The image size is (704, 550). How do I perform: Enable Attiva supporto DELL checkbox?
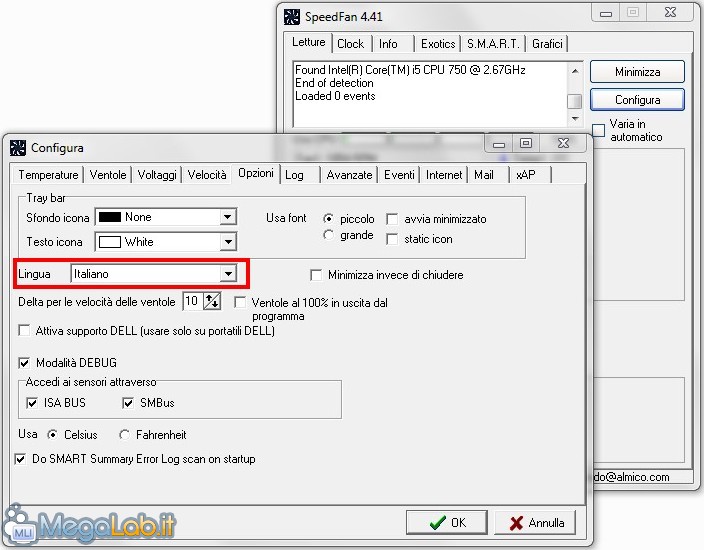click(x=24, y=331)
